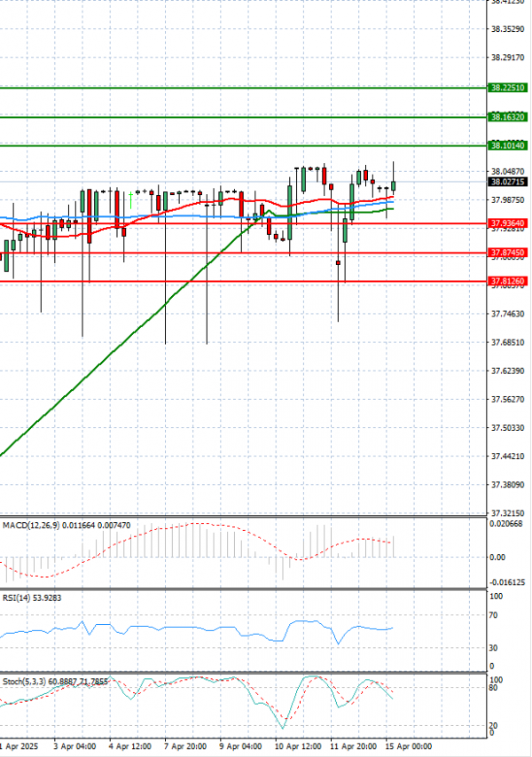
Task: Click the Stochastic scale level 80
Action: (x=493, y=688)
